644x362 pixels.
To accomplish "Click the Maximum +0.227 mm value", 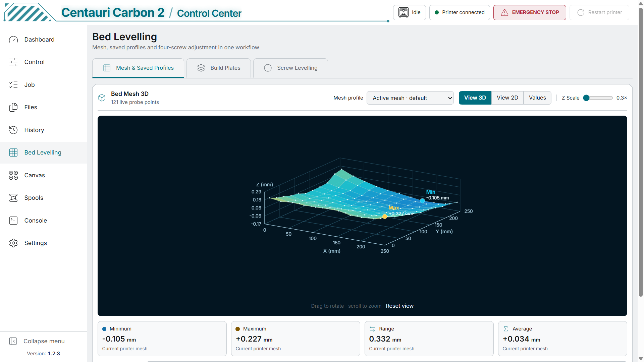I will point(254,339).
